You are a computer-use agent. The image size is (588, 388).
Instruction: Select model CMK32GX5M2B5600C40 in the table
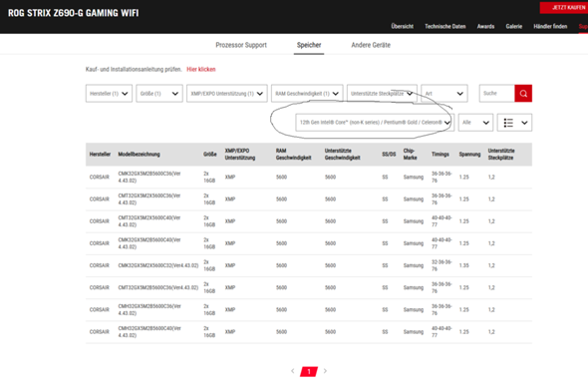[x=149, y=243]
